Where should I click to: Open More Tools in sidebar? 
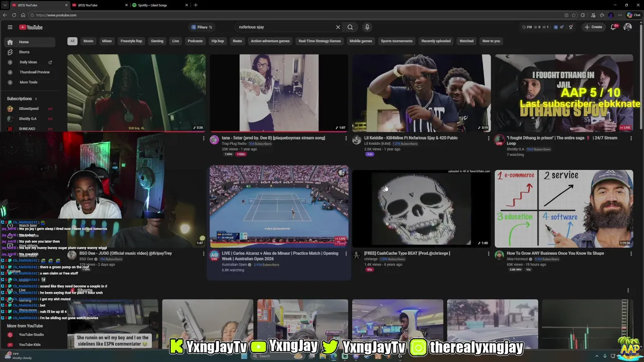tap(28, 82)
